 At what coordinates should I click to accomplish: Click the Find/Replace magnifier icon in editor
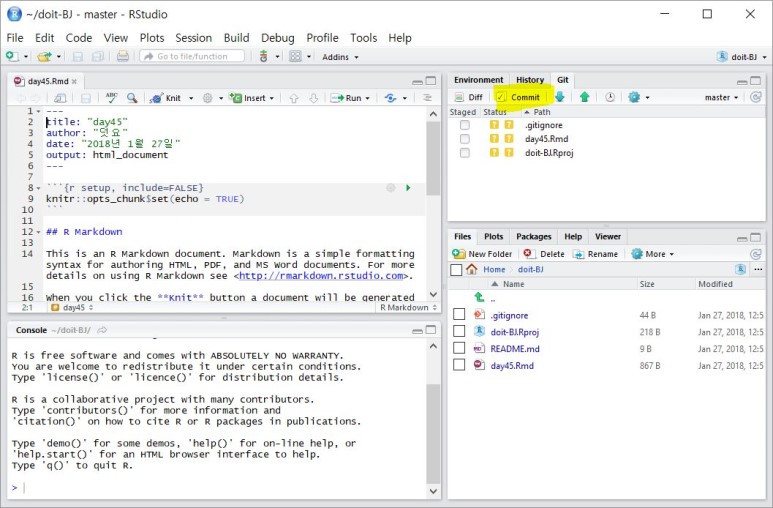point(132,98)
